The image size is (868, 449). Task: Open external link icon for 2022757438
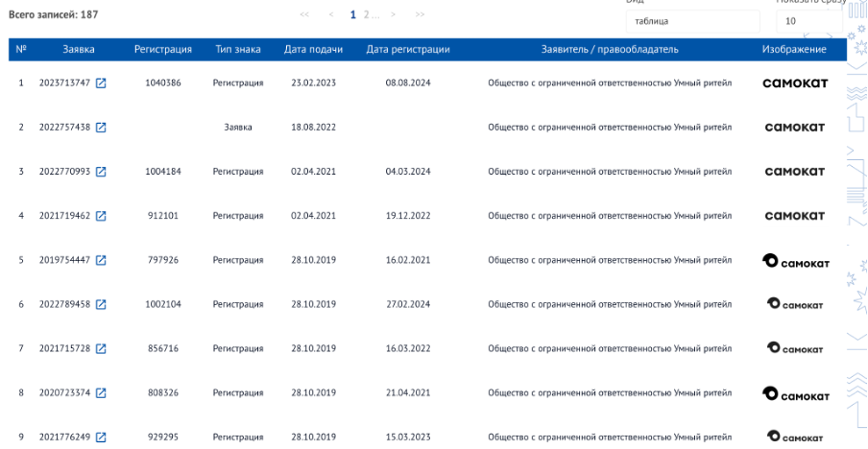101,128
